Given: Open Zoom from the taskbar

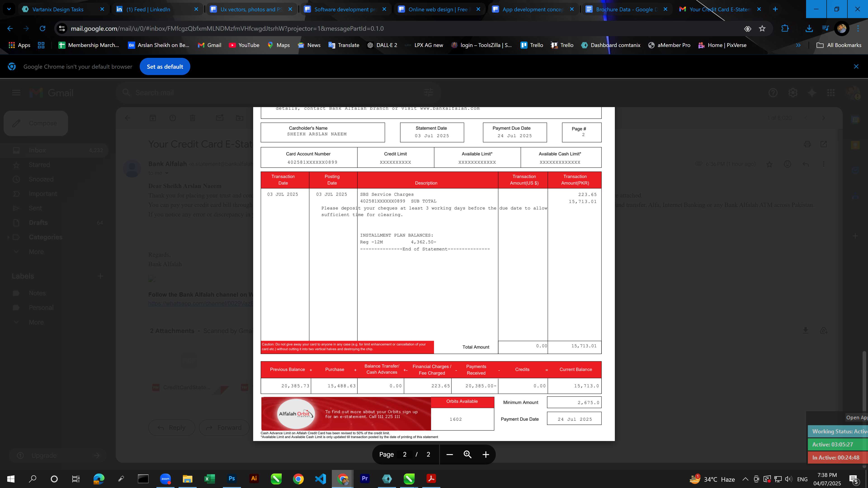Looking at the screenshot, I should [165, 479].
